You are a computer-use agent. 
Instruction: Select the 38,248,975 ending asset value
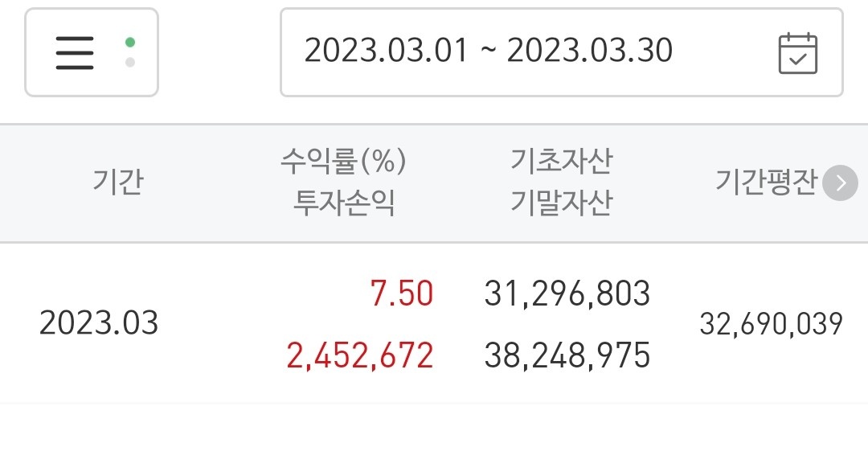pyautogui.click(x=567, y=355)
